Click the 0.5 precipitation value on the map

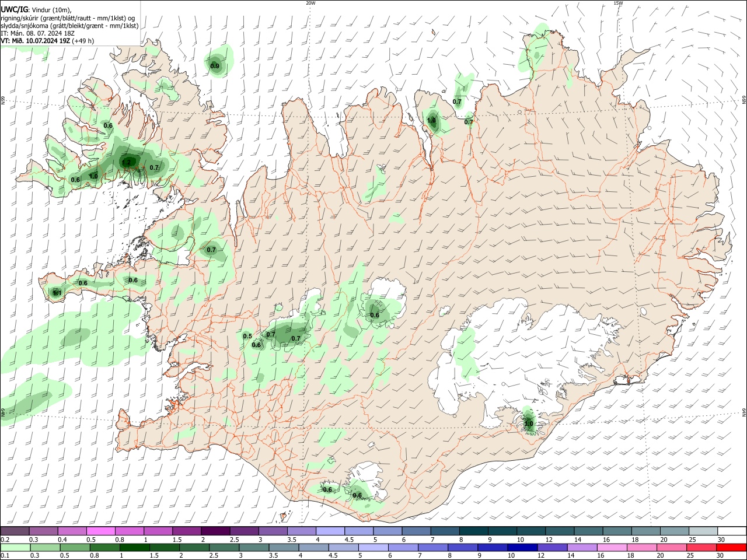(247, 336)
